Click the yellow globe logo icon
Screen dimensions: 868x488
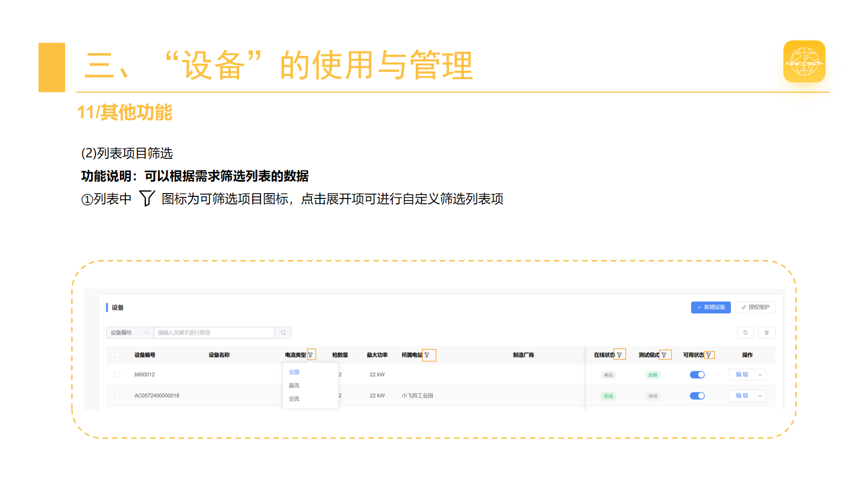coord(805,61)
